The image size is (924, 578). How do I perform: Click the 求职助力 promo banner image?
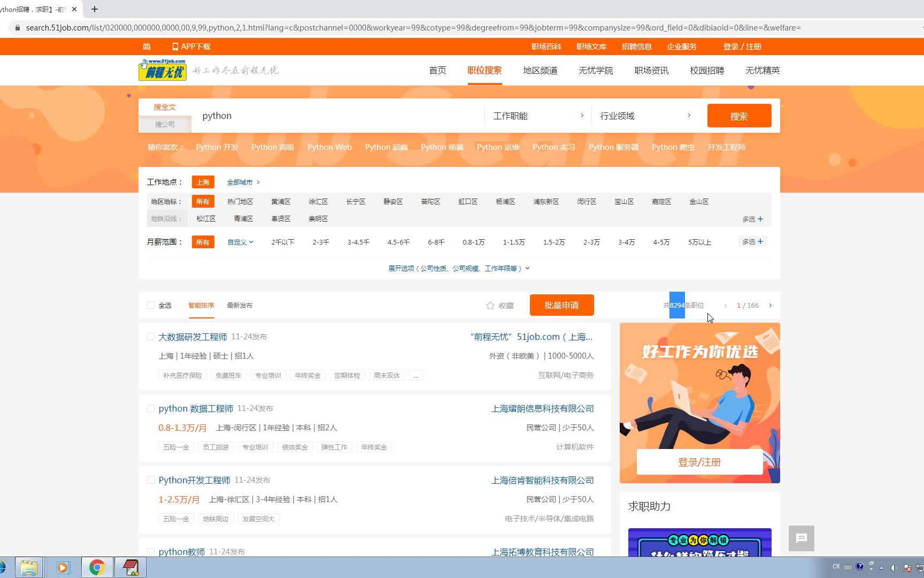pos(699,542)
